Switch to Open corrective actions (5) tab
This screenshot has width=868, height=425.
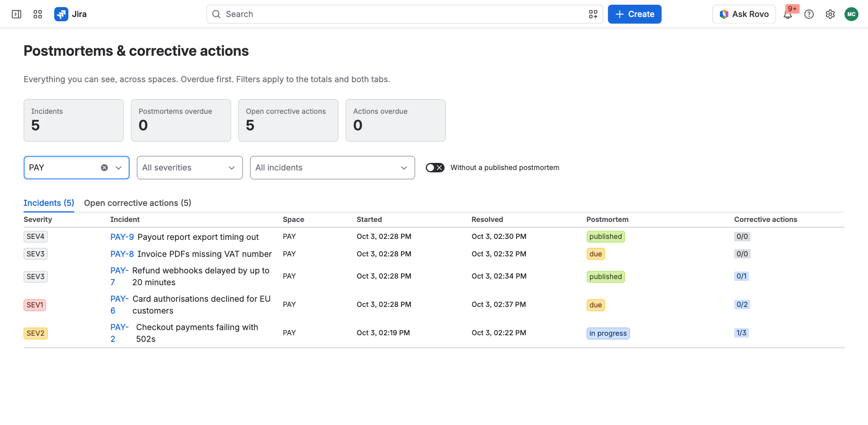[x=138, y=203]
